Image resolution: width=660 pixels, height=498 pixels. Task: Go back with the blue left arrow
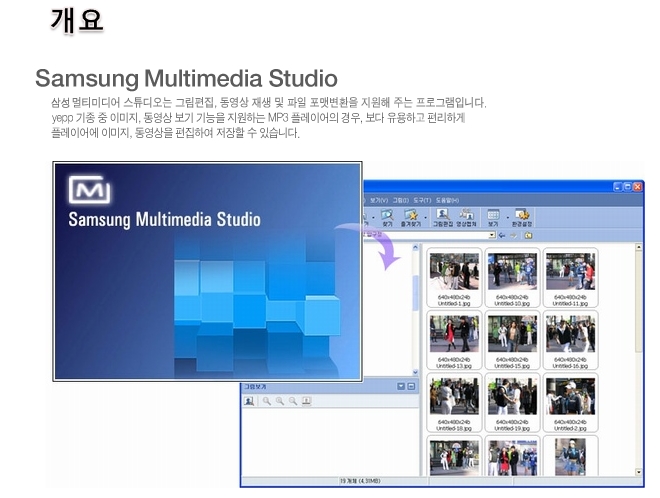pos(502,235)
